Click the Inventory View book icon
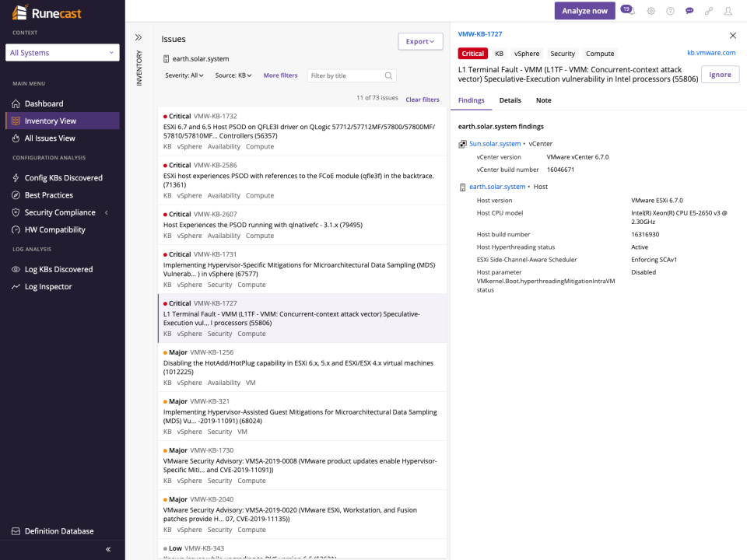The width and height of the screenshot is (747, 560). coord(16,121)
